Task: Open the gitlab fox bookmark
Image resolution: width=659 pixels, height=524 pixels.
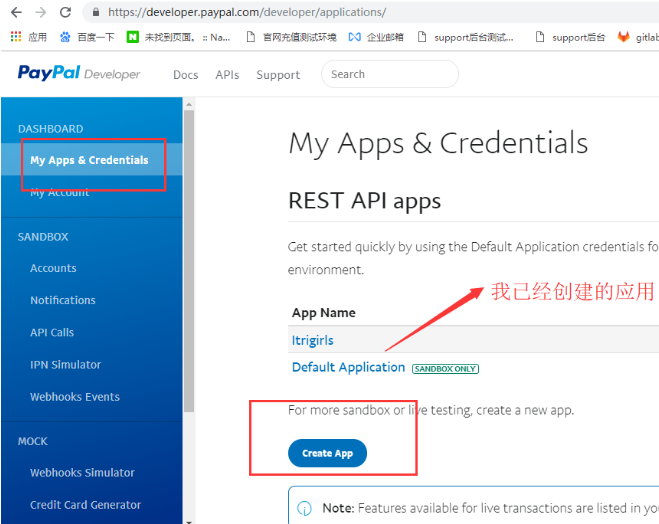Action: [638, 37]
